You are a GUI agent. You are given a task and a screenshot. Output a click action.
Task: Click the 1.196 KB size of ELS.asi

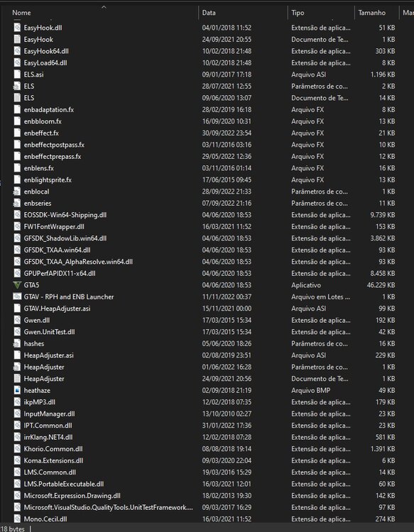point(383,74)
